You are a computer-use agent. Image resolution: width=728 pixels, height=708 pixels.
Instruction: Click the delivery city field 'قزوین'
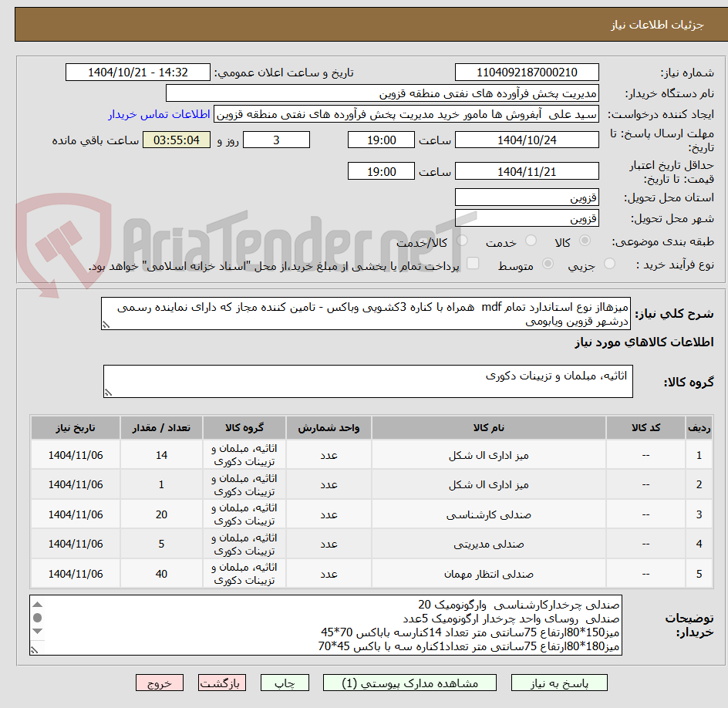coord(527,218)
